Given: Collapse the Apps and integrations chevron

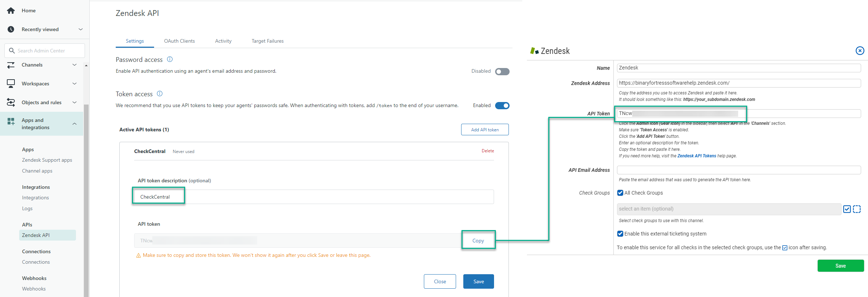Looking at the screenshot, I should (75, 124).
